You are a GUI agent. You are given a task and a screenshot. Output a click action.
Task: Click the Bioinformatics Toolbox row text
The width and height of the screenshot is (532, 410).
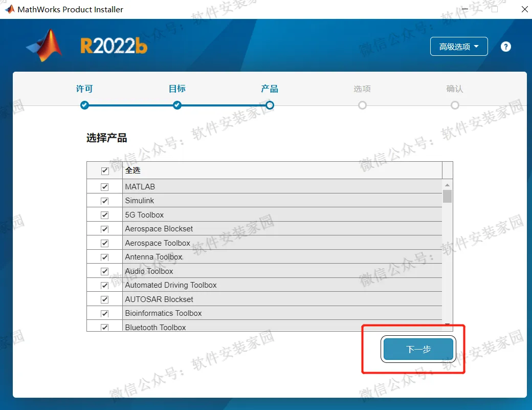[x=163, y=314]
